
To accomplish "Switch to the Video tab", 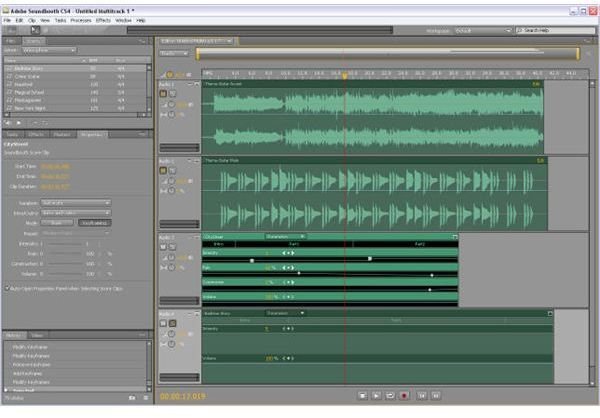I will tap(37, 335).
